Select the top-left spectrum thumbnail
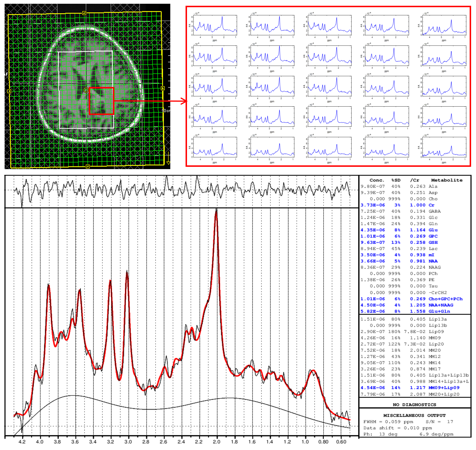This screenshot has width=476, height=450. (215, 26)
